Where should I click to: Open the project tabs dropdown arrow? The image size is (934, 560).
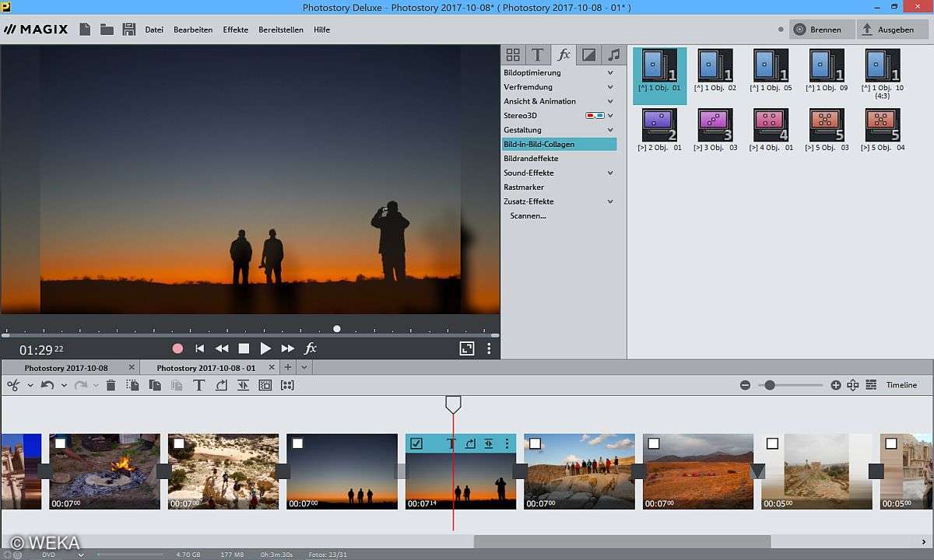304,367
